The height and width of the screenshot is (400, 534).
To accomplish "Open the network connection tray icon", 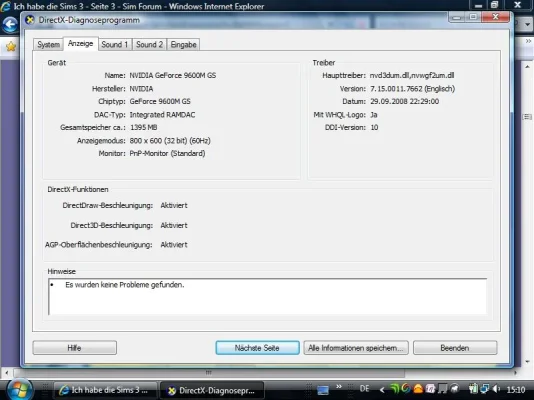I will 485,389.
